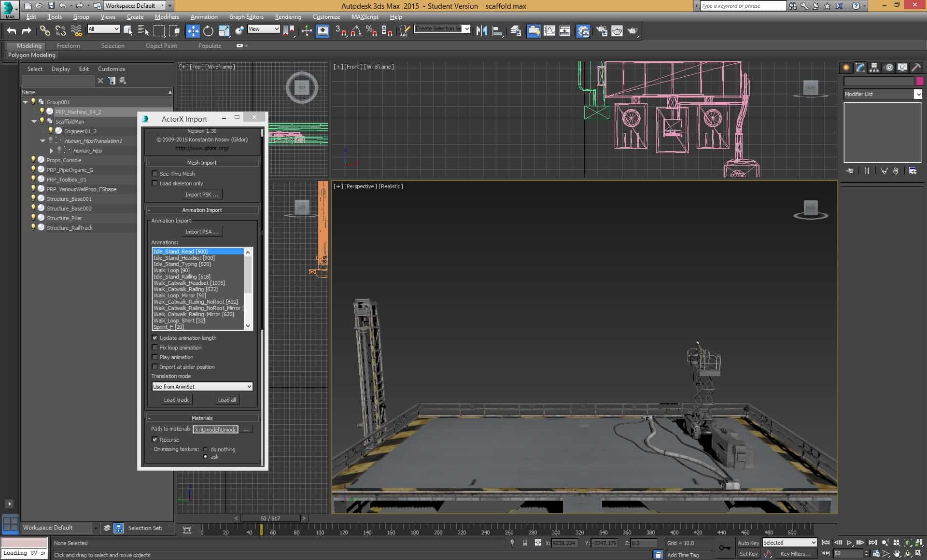Select the Select and Link tool
This screenshot has width=927, height=560.
click(x=45, y=31)
